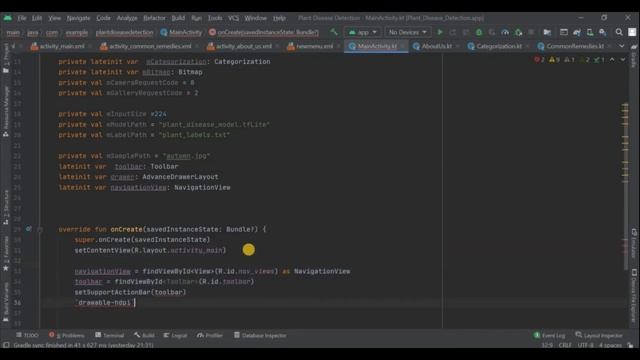Click the user account avatar icon

click(x=632, y=32)
